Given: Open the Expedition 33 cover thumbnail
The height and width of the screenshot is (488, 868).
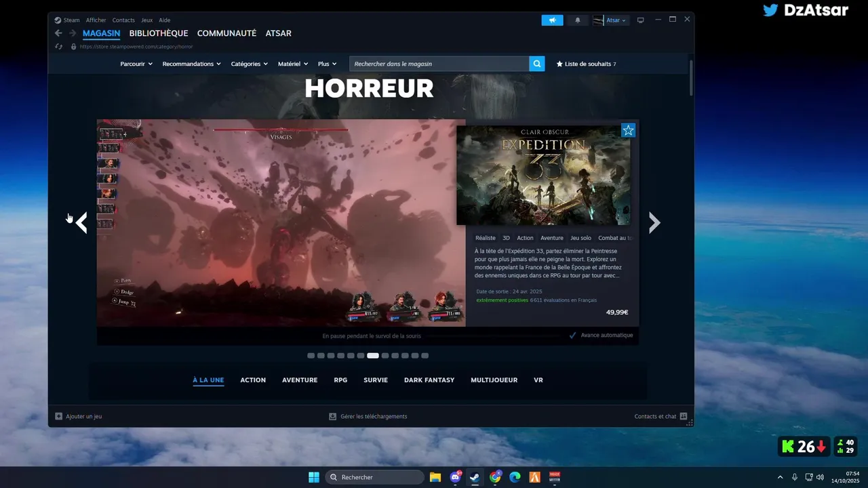Looking at the screenshot, I should coord(543,175).
